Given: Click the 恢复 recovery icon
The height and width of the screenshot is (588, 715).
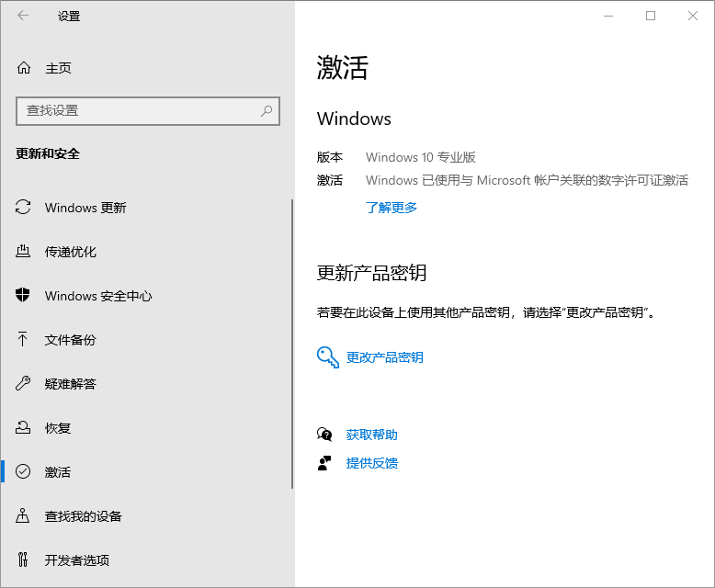Looking at the screenshot, I should (x=23, y=427).
